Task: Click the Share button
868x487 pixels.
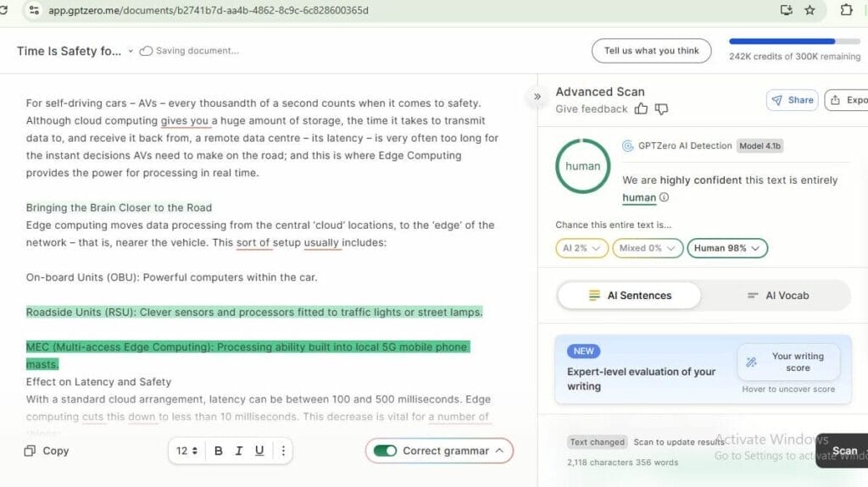Action: [x=792, y=100]
